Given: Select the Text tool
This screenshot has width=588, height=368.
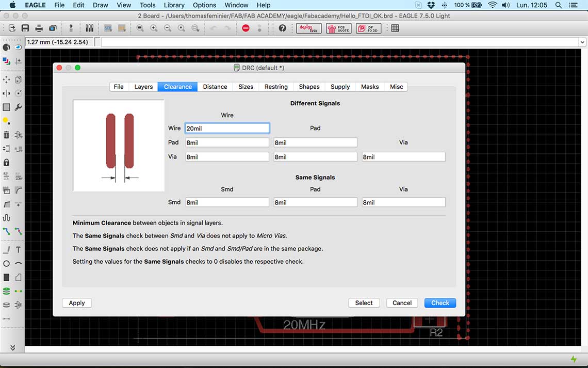Looking at the screenshot, I should click(18, 249).
